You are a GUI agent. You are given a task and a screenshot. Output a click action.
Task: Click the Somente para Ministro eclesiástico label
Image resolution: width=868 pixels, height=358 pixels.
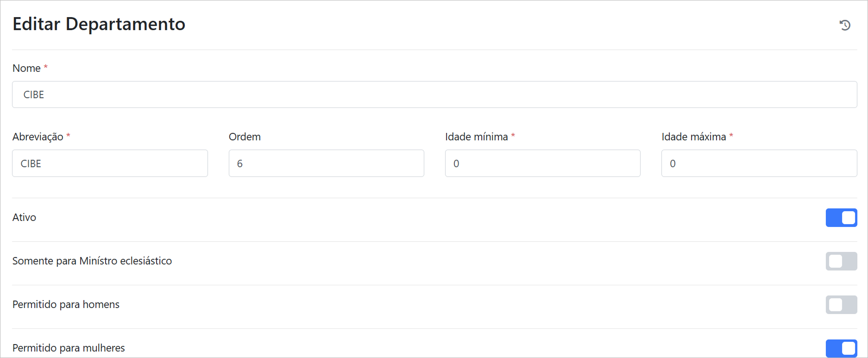(x=92, y=261)
